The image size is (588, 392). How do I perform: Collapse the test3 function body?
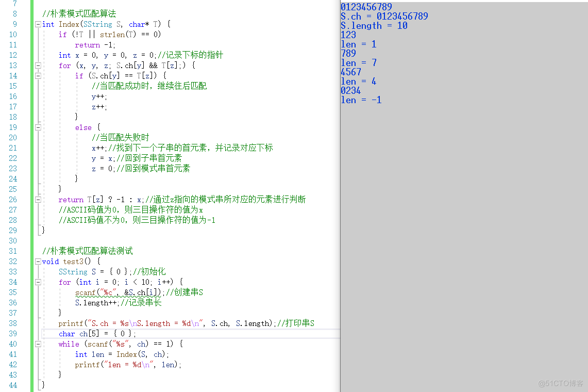point(38,262)
